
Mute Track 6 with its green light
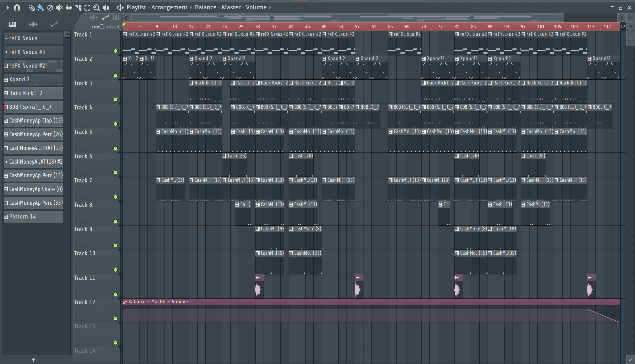[115, 173]
